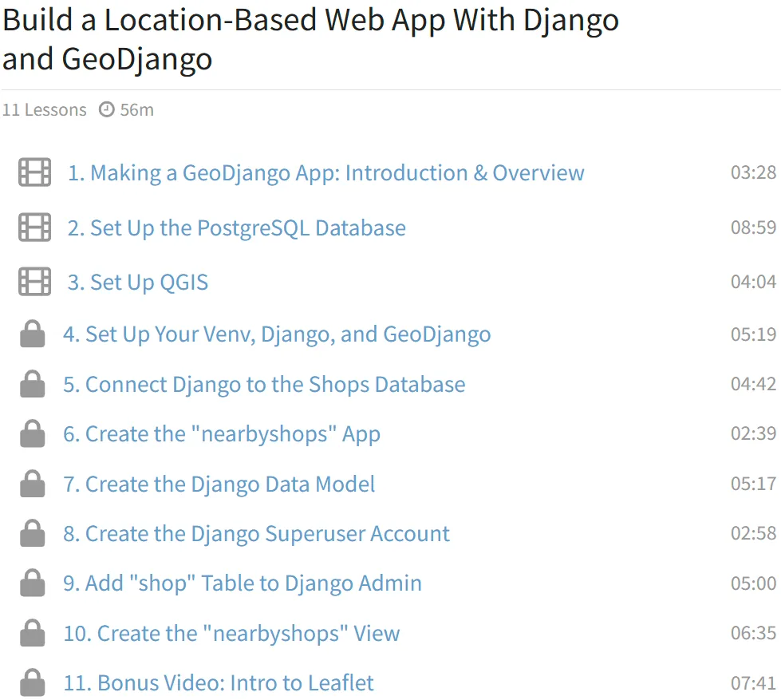Open Set Up Your Venv, Django, and GeoDjango
781x700 pixels.
277,334
